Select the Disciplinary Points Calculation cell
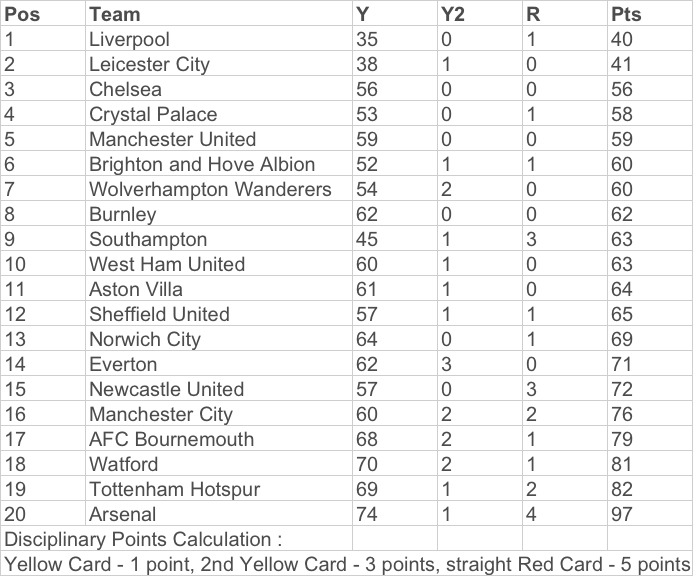This screenshot has width=693, height=576. click(x=177, y=538)
